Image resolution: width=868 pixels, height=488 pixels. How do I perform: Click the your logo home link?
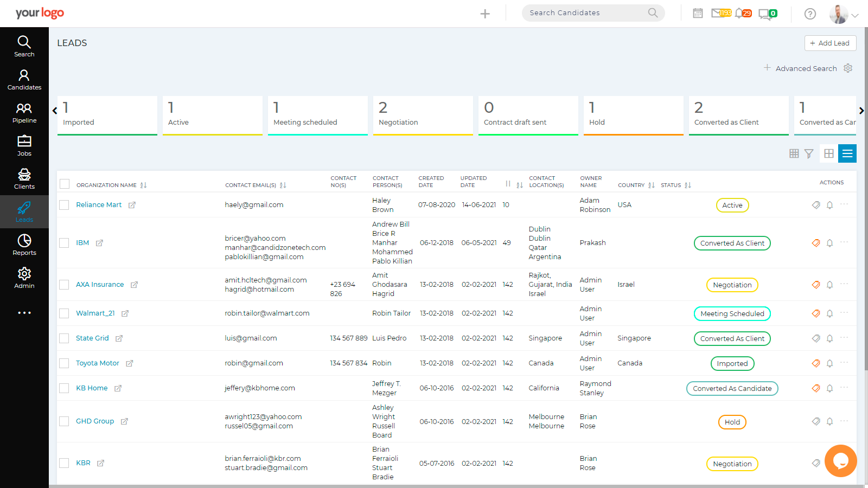tap(40, 13)
